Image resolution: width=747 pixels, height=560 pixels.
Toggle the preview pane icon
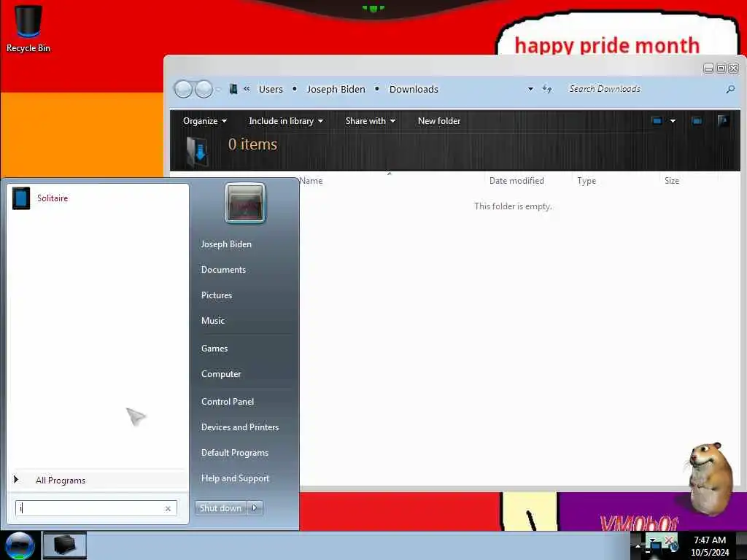tap(697, 121)
